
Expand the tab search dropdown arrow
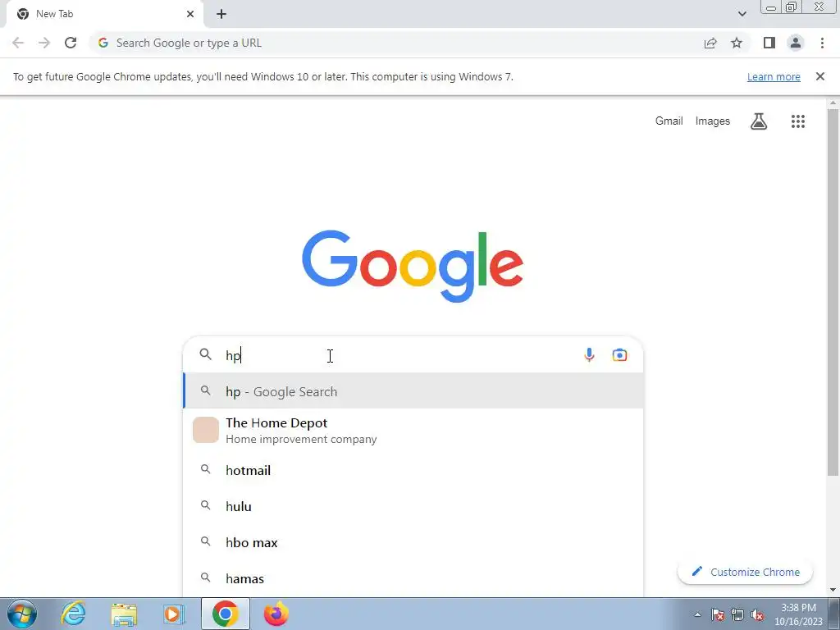[x=742, y=14]
